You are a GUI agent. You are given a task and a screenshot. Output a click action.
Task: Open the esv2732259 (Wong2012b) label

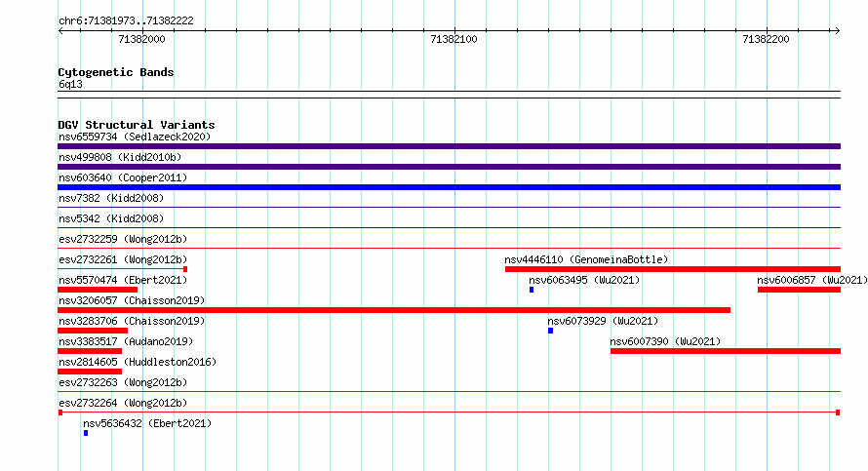click(x=123, y=239)
